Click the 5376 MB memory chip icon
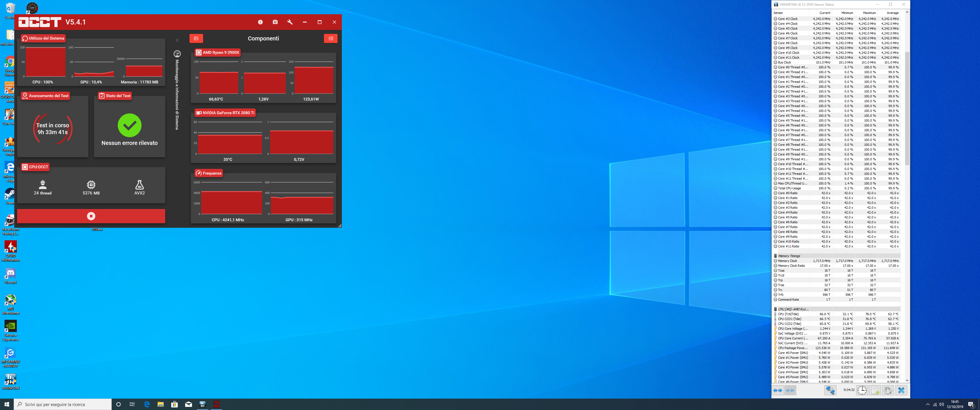 click(91, 184)
